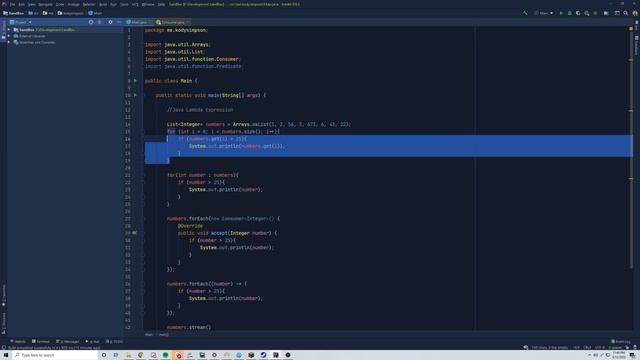Click the editor vertical scrollbar
The image size is (640, 360).
(631, 151)
